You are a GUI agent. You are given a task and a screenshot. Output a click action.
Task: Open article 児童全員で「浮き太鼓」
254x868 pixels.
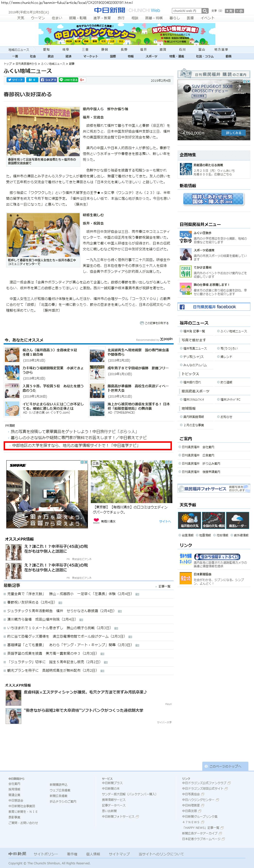point(70,594)
